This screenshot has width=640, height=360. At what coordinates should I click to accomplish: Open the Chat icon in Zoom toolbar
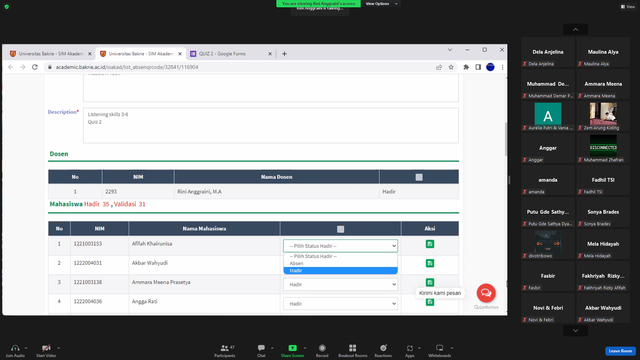coord(261,348)
